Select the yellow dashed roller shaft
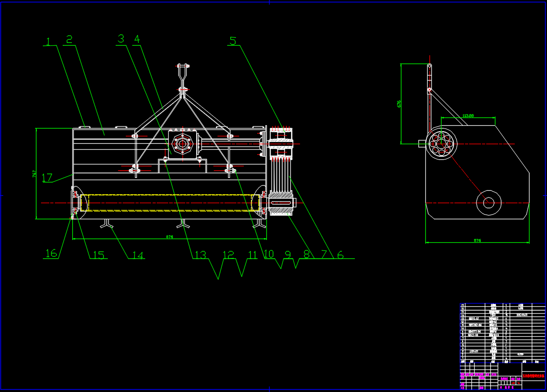Image resolution: width=547 pixels, height=392 pixels. [169, 203]
